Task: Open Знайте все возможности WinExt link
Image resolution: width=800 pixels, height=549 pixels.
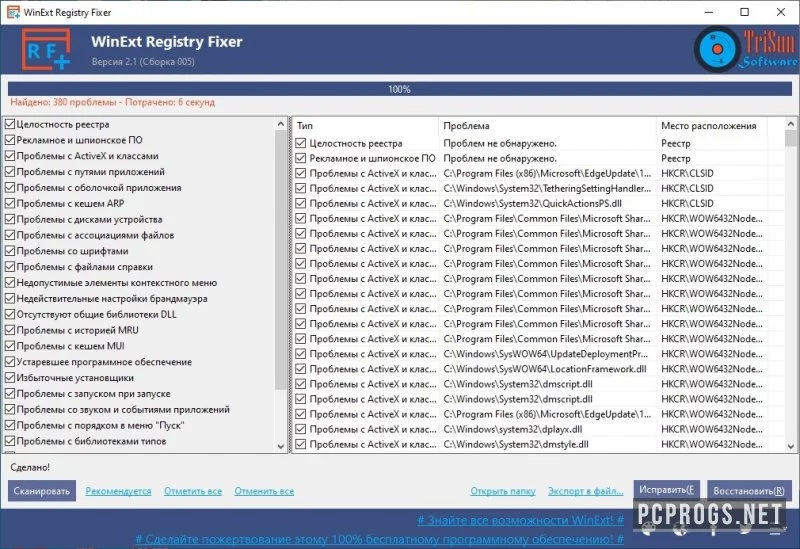Action: (x=520, y=520)
